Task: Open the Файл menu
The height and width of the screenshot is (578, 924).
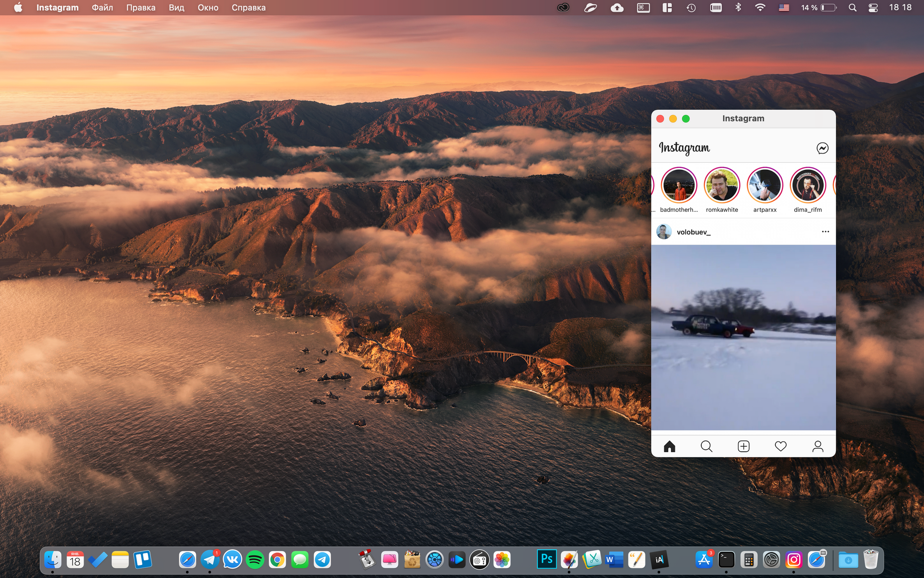Action: [x=102, y=7]
